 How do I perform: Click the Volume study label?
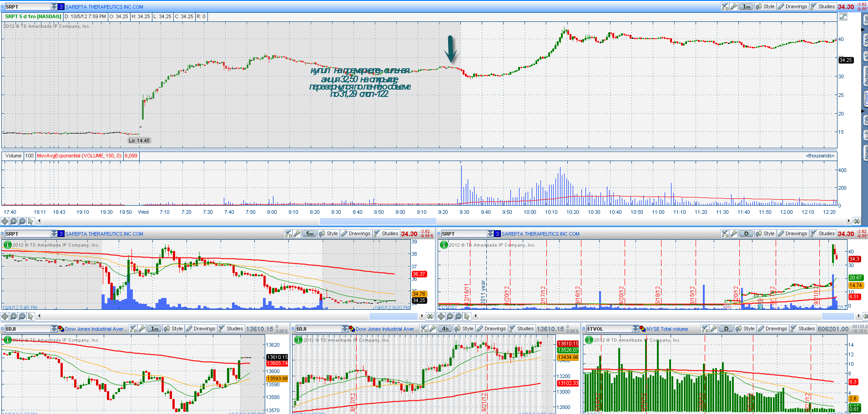click(x=13, y=156)
